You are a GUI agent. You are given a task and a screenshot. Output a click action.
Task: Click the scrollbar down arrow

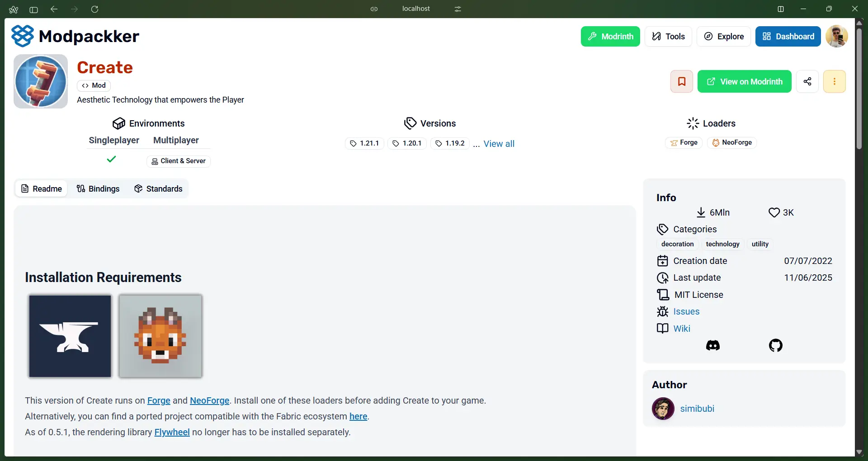[x=859, y=452]
